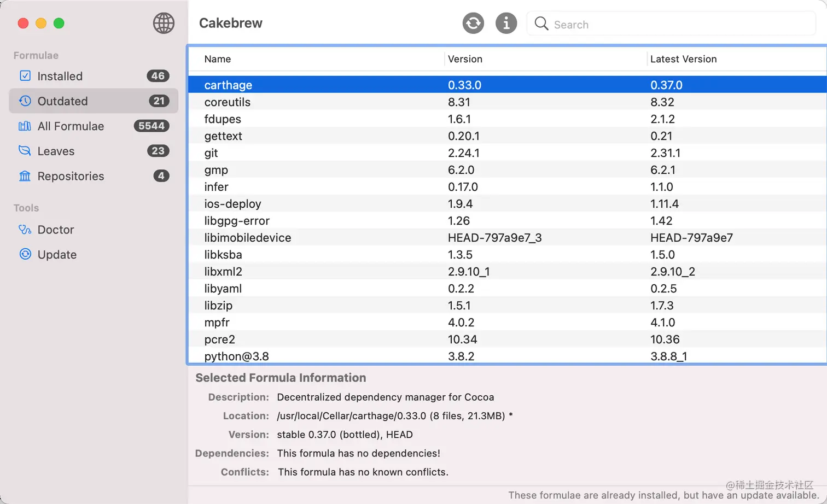Open the formula info button
The image size is (827, 504).
[x=506, y=23]
